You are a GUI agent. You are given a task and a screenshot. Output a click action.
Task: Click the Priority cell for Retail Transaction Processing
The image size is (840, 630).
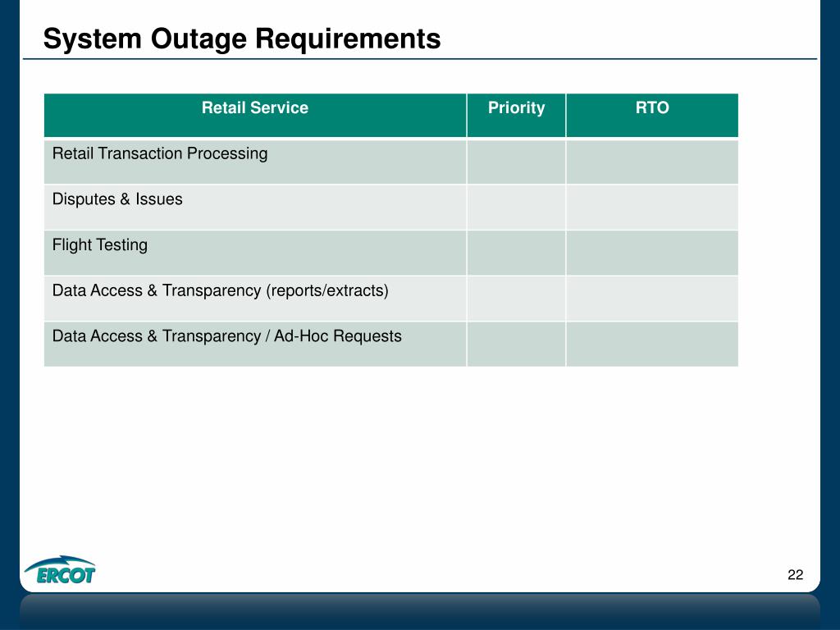[x=516, y=162]
